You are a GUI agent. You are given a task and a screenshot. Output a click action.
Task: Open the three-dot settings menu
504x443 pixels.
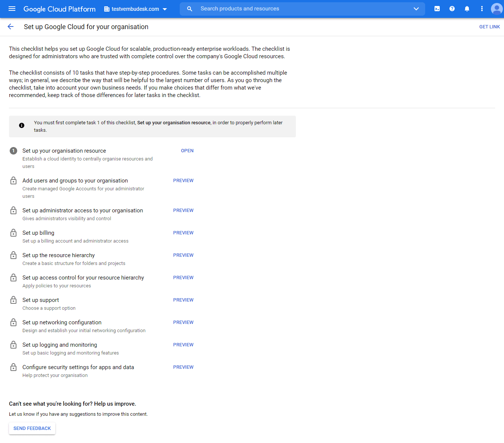point(482,9)
